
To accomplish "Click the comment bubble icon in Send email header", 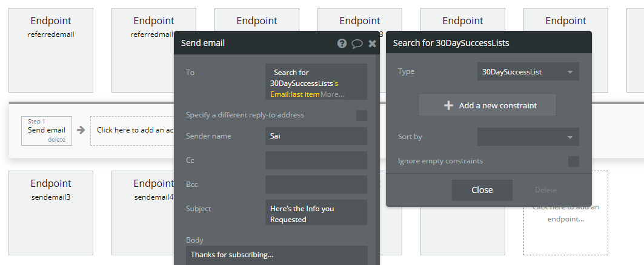I will pyautogui.click(x=357, y=44).
